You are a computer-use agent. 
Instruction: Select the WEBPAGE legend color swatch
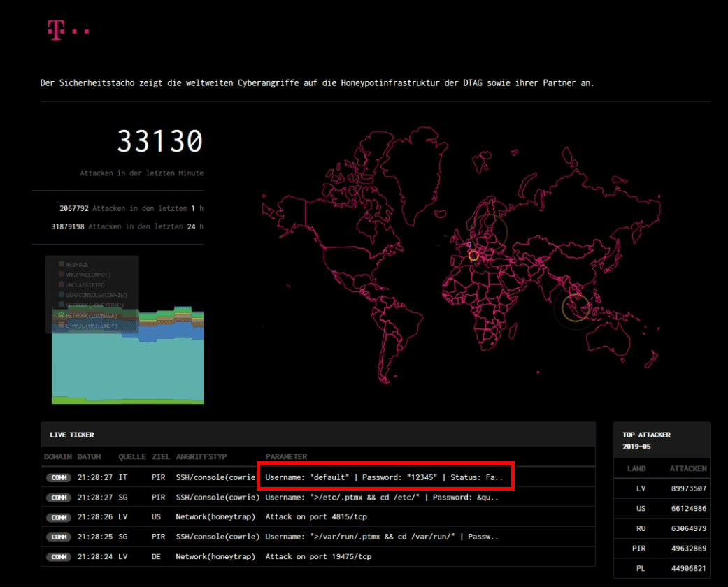62,264
